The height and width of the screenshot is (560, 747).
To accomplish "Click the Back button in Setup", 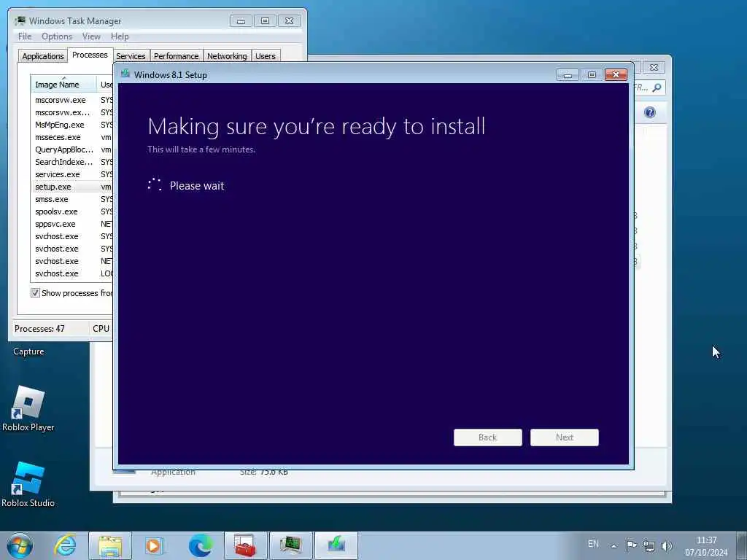I will (x=488, y=437).
